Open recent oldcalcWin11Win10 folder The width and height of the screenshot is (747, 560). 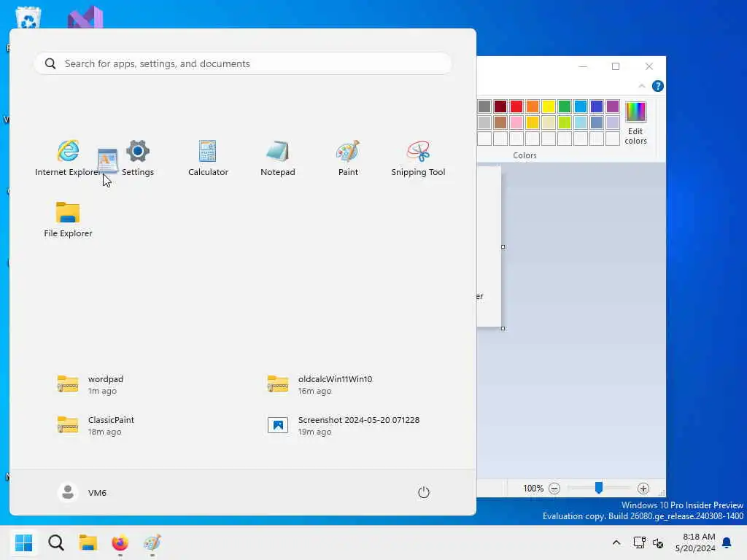[x=320, y=385]
